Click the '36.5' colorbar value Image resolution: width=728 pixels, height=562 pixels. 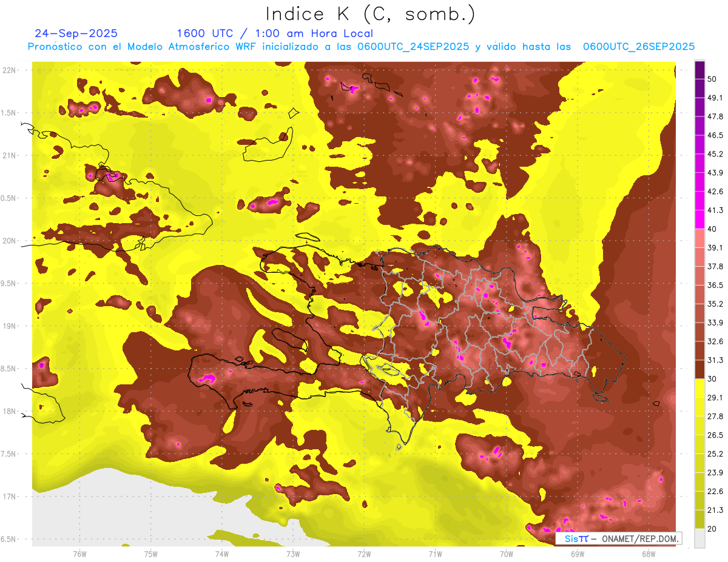pos(715,285)
